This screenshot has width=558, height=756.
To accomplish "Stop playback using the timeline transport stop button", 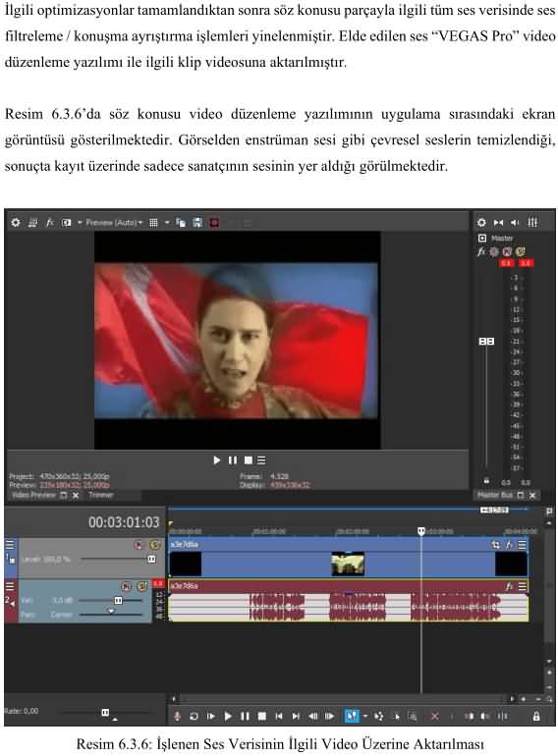I will (x=262, y=717).
